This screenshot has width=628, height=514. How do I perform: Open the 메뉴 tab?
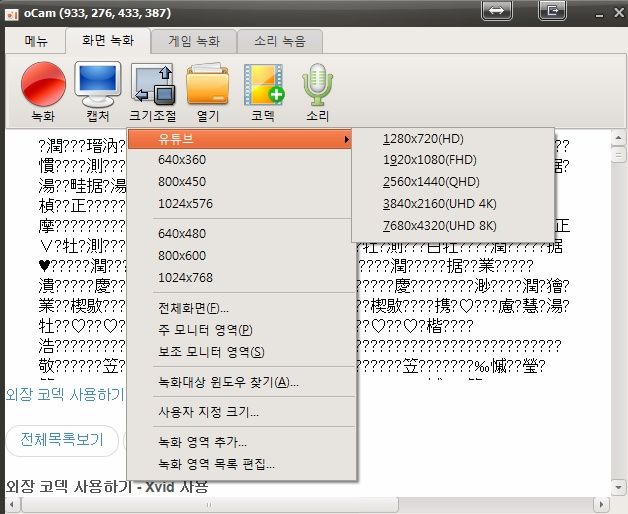pyautogui.click(x=36, y=41)
